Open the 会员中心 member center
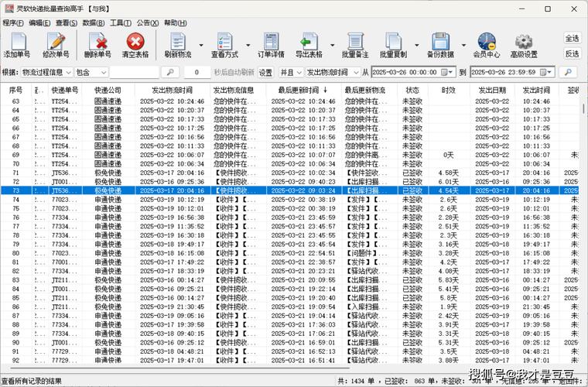 (486, 45)
